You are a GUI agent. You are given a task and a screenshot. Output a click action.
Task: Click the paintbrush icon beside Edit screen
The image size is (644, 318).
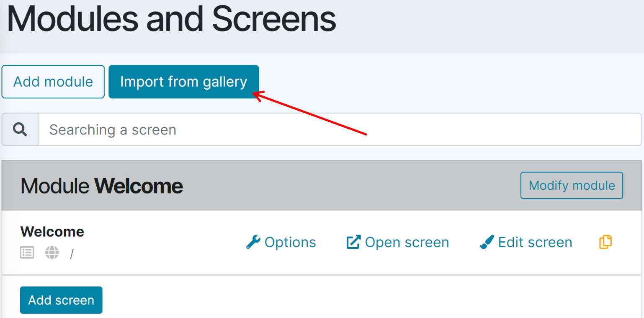[487, 242]
